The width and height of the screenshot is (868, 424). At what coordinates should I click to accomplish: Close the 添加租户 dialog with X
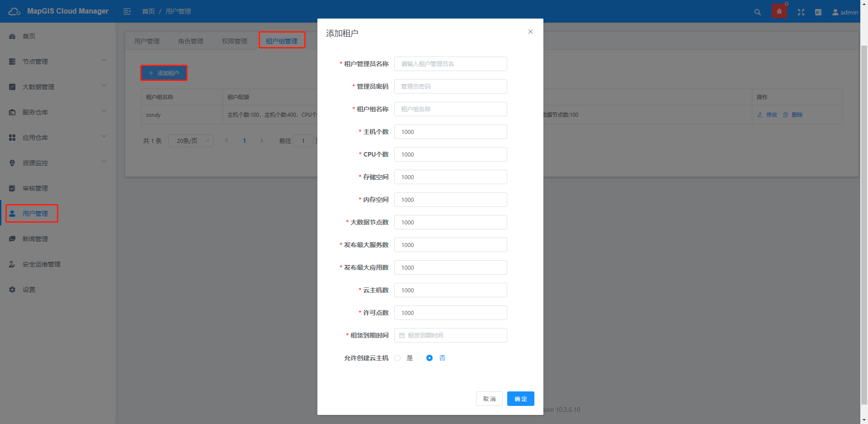pos(530,32)
